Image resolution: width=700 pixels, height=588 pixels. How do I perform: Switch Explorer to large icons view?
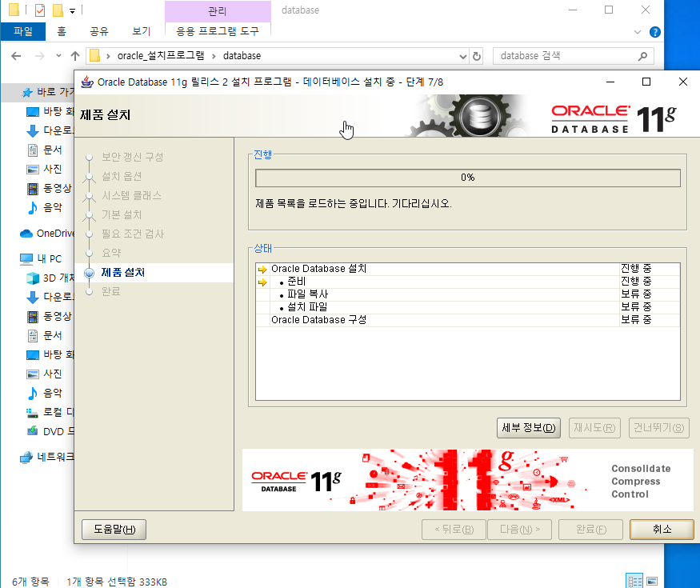(x=652, y=581)
